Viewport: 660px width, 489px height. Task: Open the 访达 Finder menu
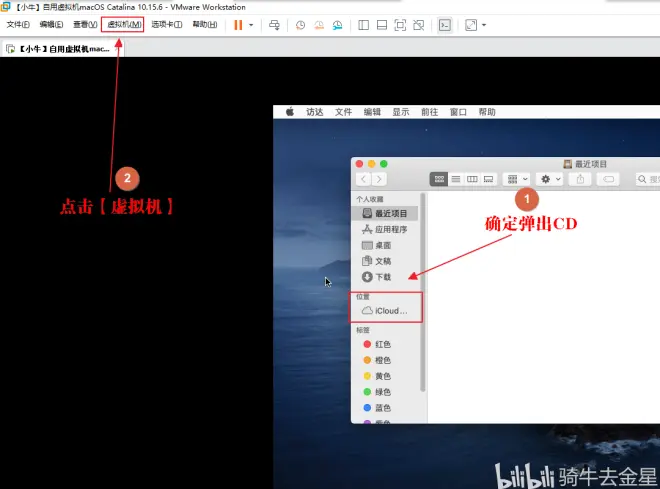coord(314,112)
